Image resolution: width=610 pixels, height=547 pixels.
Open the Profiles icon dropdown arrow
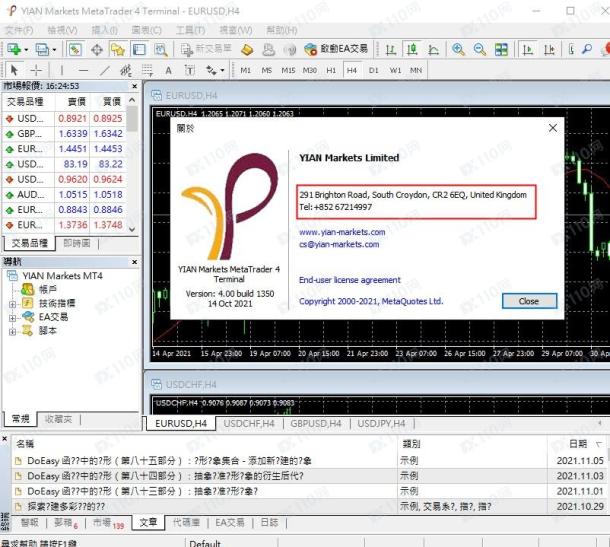(54, 50)
